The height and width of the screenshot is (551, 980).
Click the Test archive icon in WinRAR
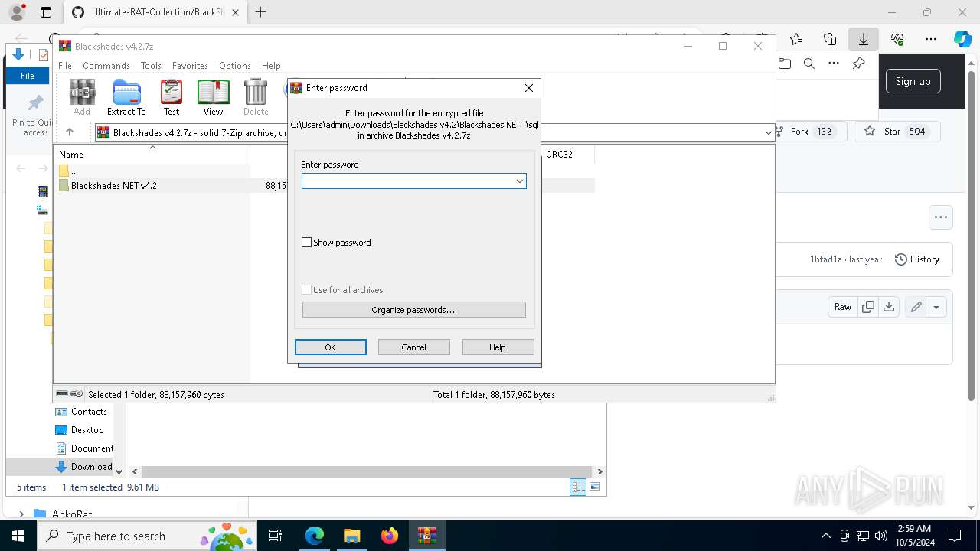(x=171, y=97)
